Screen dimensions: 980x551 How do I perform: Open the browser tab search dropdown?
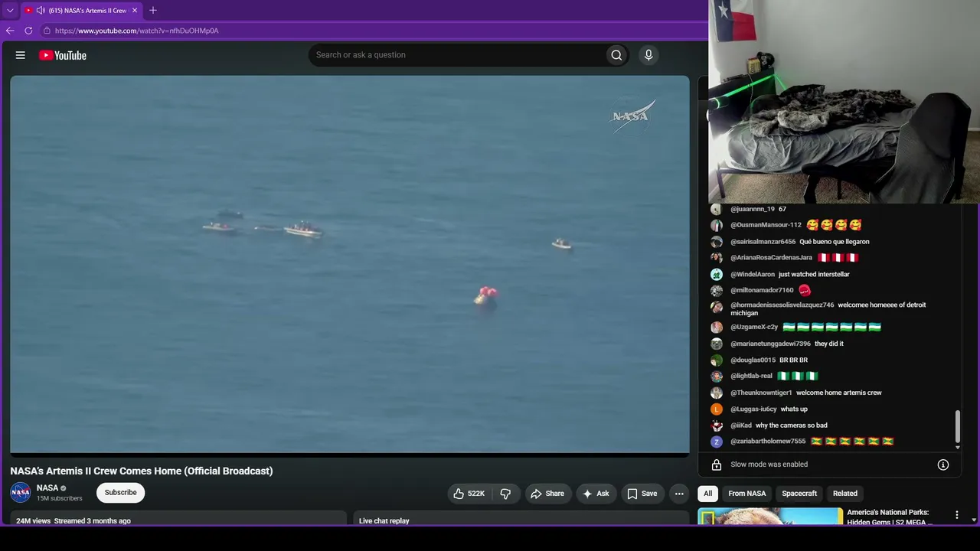coord(10,11)
